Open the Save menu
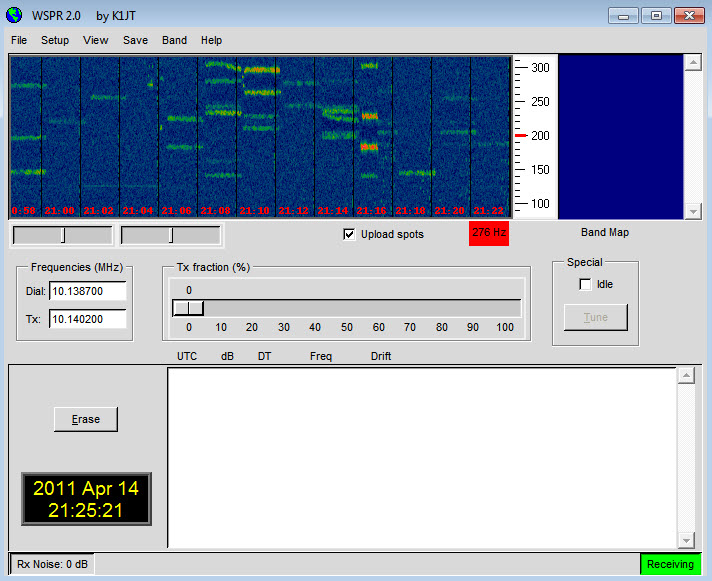The image size is (712, 581). pos(135,40)
